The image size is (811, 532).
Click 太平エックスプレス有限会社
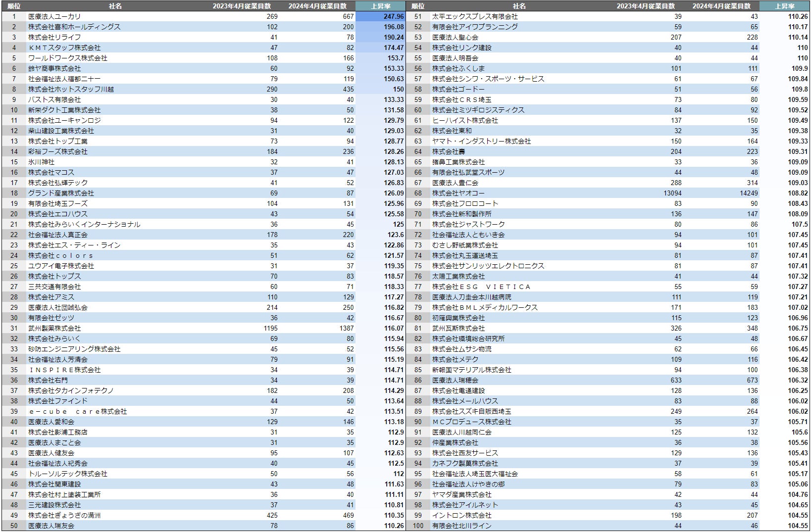475,16
